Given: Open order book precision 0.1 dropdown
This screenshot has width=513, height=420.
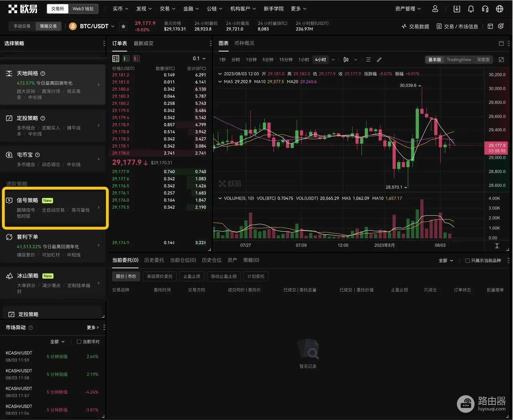Looking at the screenshot, I should (x=199, y=58).
